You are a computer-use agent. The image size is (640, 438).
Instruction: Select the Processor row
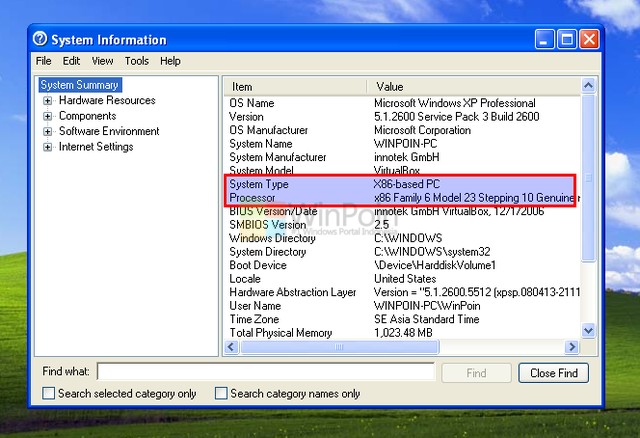pyautogui.click(x=400, y=198)
